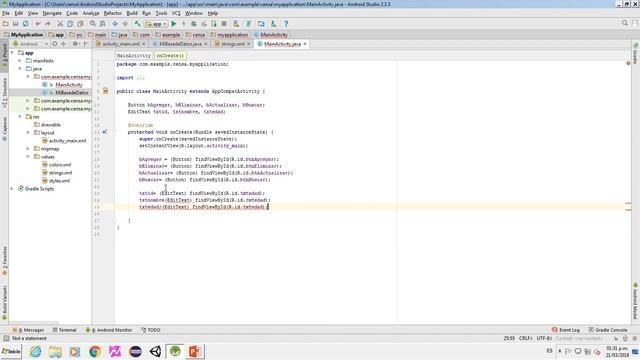This screenshot has height=360, width=640.
Task: Click the override gutter icon beside onCreate
Action: (105, 132)
